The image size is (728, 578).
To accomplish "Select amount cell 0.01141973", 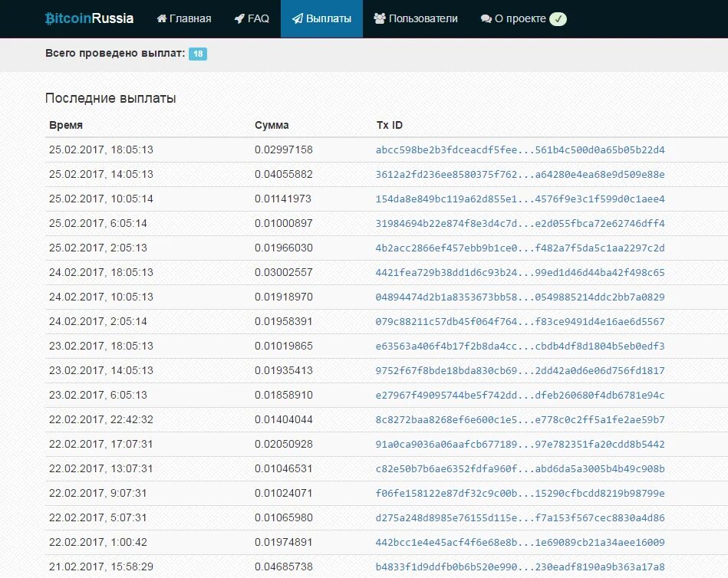I will 284,199.
